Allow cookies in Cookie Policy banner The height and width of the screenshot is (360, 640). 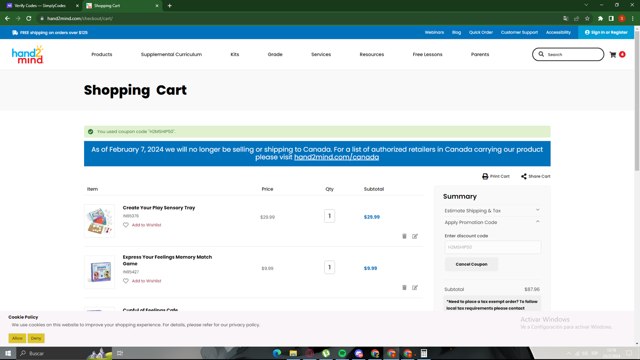pyautogui.click(x=17, y=338)
